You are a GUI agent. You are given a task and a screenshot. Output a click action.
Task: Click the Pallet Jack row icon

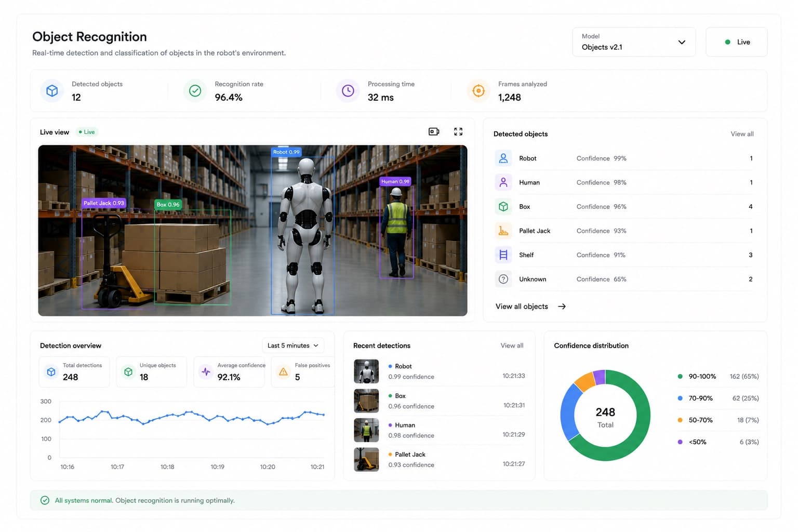[503, 231]
